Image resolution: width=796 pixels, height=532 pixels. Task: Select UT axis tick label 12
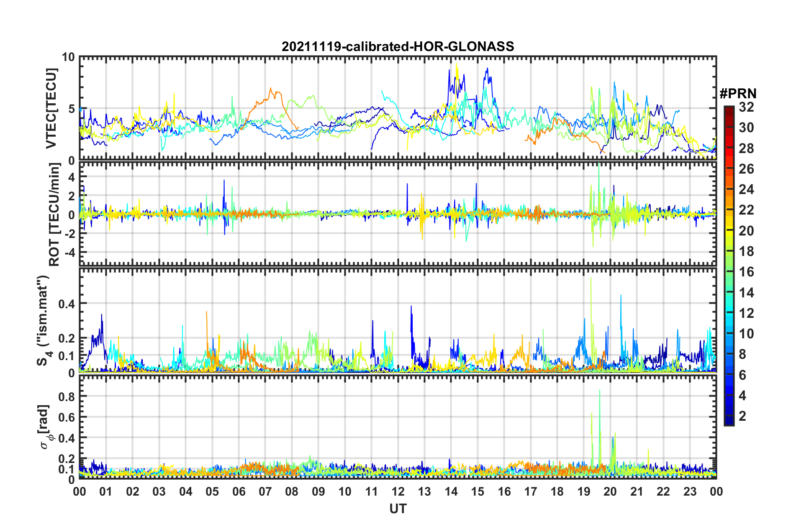398,491
